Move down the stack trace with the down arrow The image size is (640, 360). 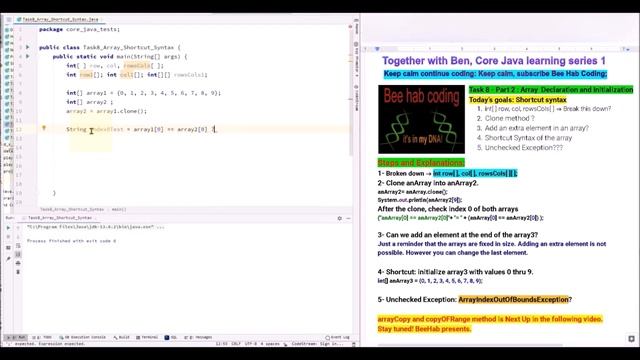[x=18, y=237]
